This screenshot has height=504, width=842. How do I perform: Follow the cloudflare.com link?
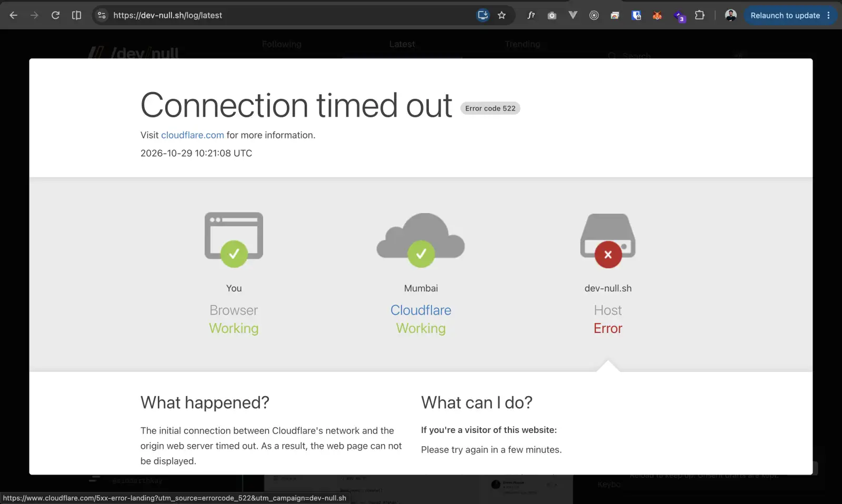(x=193, y=135)
